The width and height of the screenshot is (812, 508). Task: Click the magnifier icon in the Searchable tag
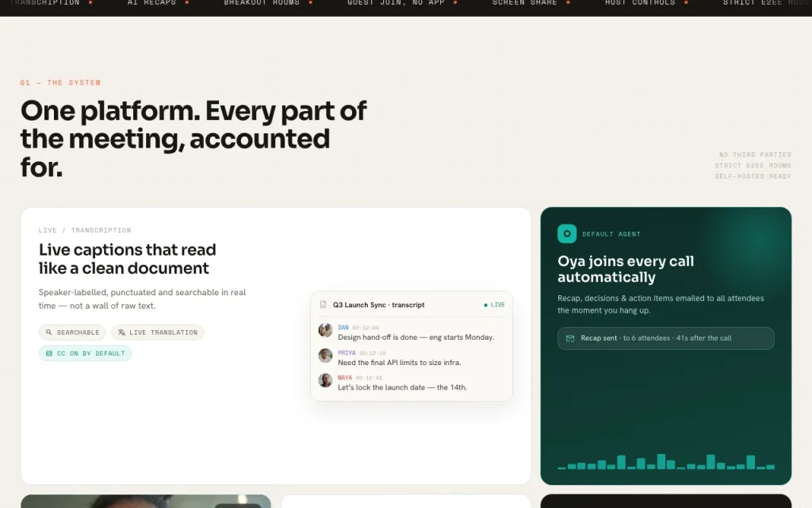[x=48, y=333]
